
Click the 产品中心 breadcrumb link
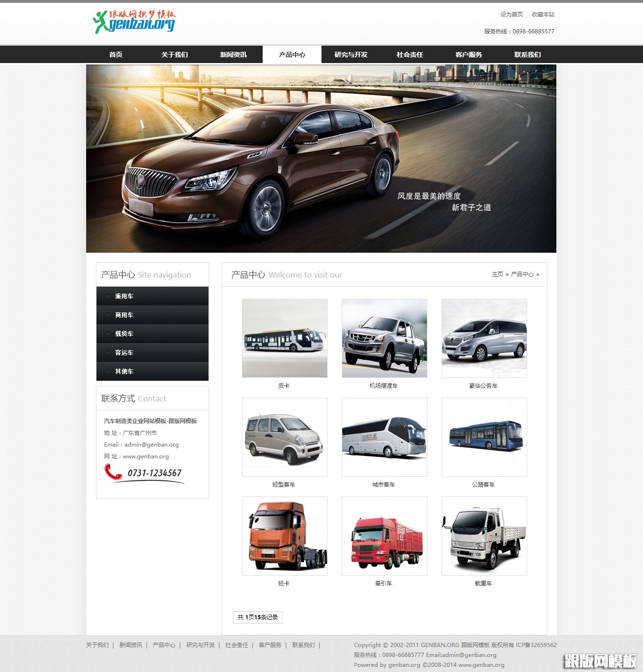tap(522, 274)
